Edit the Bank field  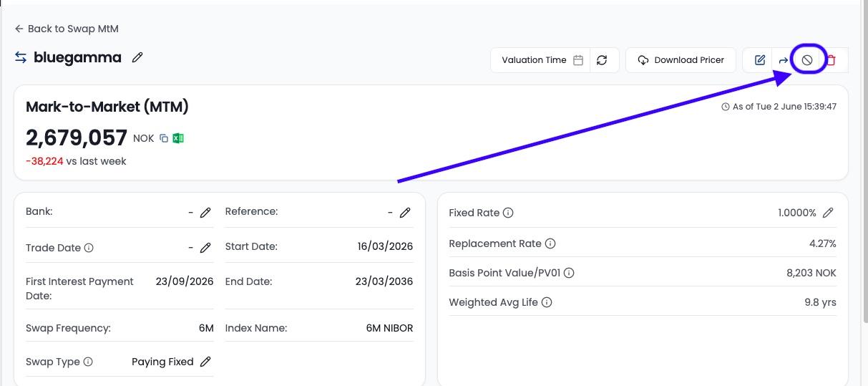pyautogui.click(x=205, y=212)
